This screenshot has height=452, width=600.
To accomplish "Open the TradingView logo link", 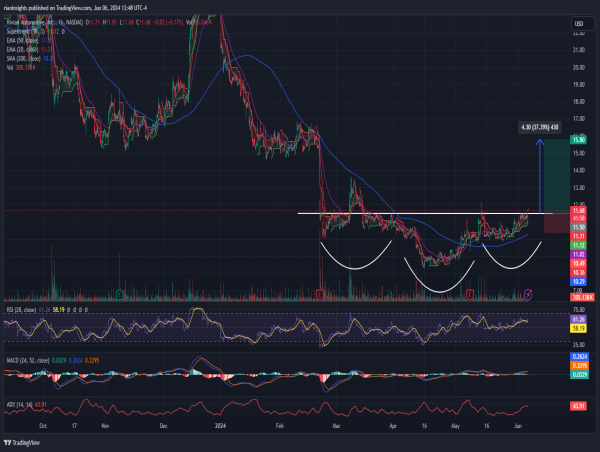I will [22, 443].
